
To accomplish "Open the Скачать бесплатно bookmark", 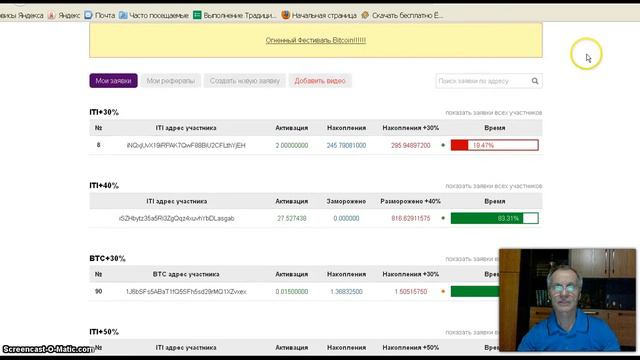I will click(402, 16).
